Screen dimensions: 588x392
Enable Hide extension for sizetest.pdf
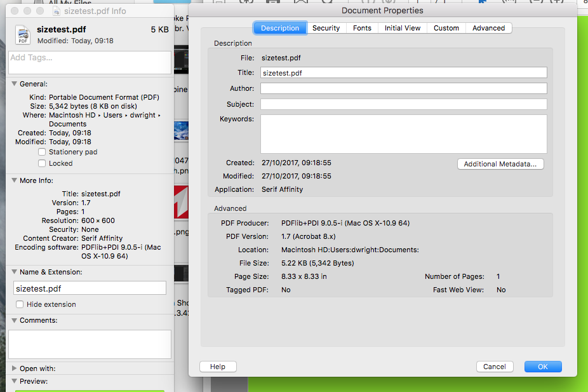click(20, 304)
